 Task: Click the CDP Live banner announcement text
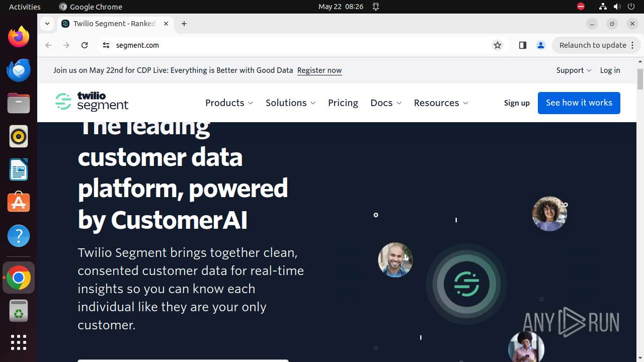coord(173,70)
